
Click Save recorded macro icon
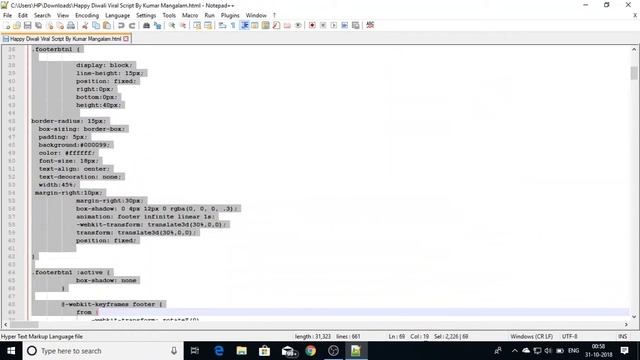tap(356, 25)
